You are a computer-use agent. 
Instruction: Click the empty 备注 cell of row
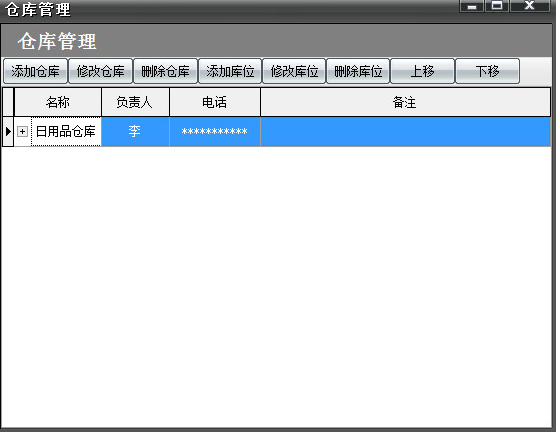(405, 132)
